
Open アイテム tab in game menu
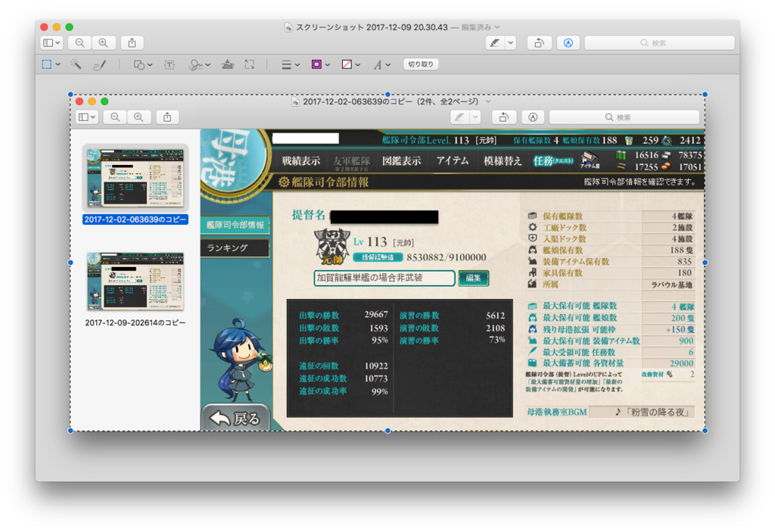453,160
